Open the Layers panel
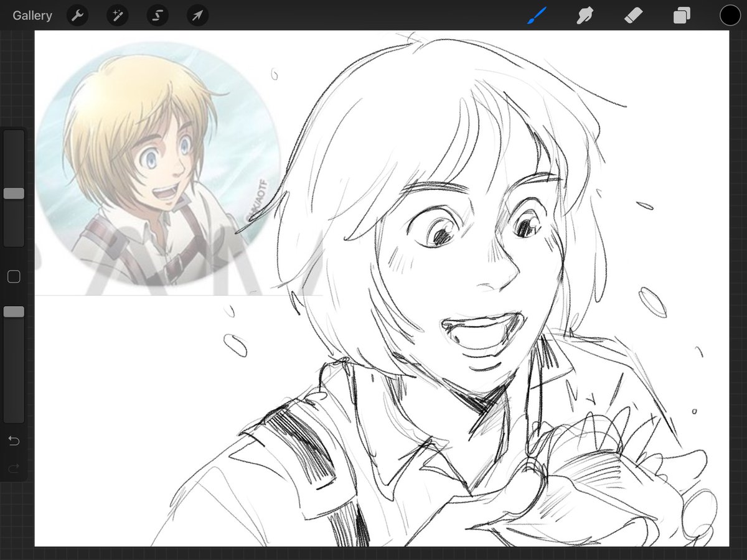 click(682, 15)
